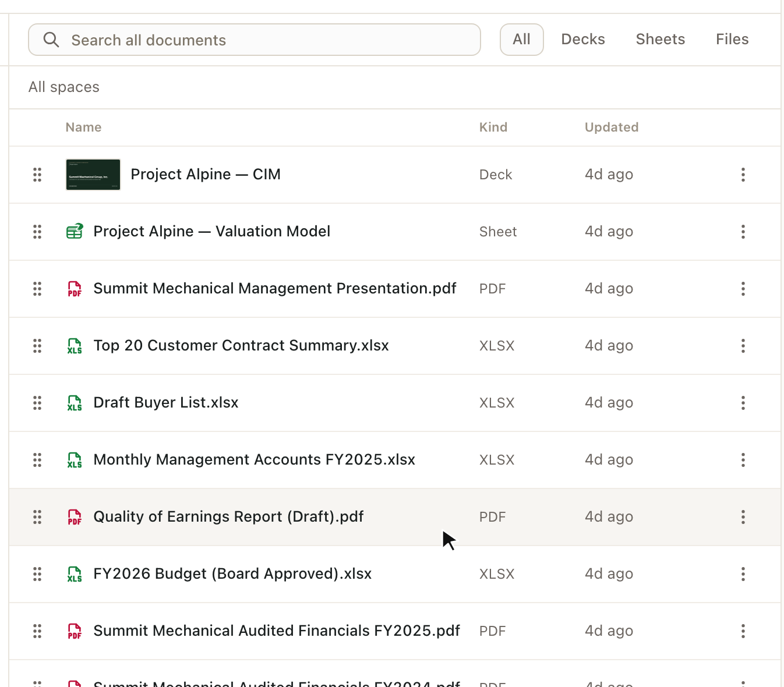Screen dimensions: 784x687
Task: Click the All spaces label
Action: 64,87
